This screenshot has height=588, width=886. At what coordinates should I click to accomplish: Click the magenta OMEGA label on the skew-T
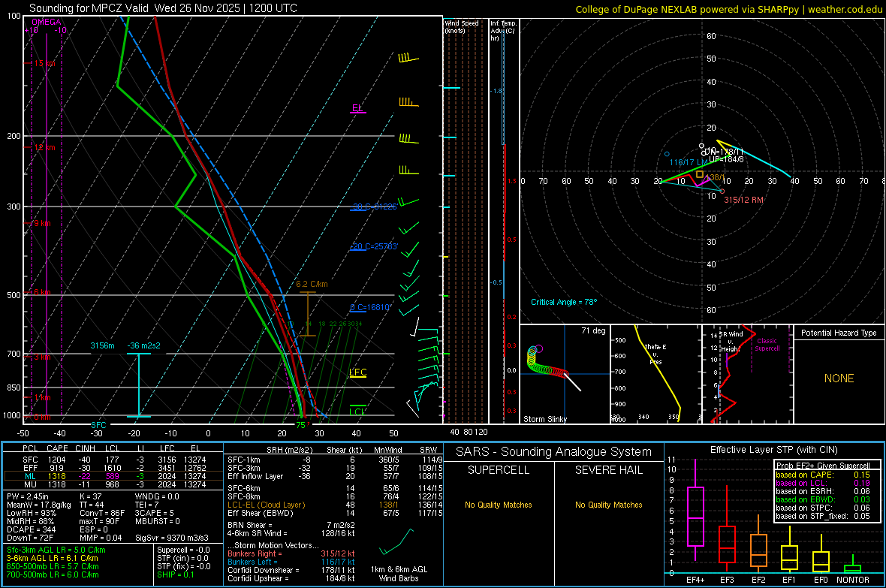coord(47,22)
